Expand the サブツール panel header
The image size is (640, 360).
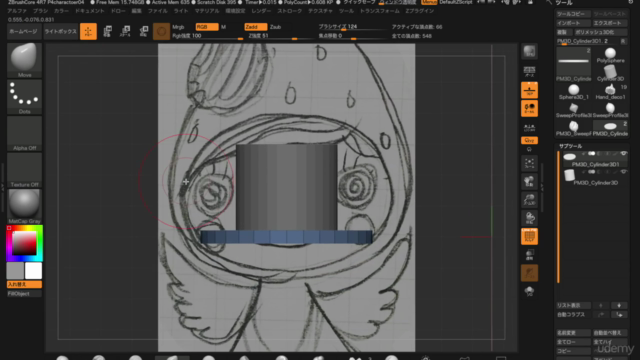coord(570,146)
